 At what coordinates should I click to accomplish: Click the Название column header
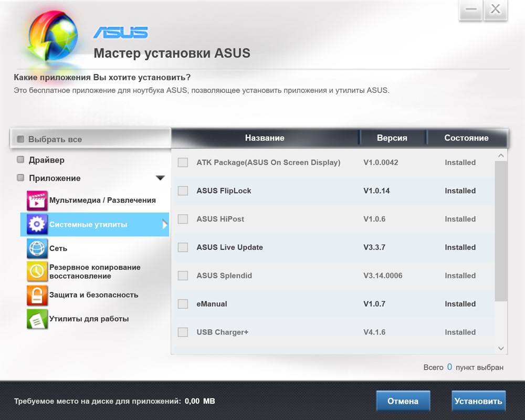pyautogui.click(x=265, y=138)
